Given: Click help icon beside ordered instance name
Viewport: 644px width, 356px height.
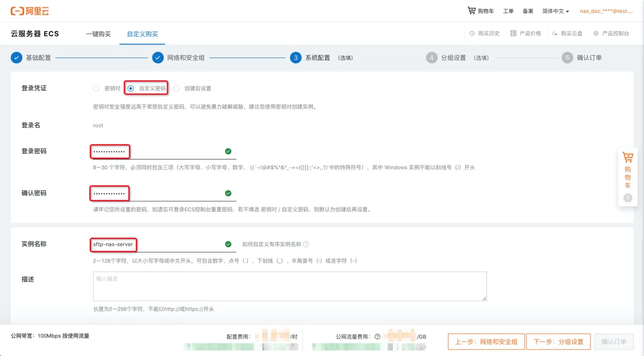Looking at the screenshot, I should coord(306,244).
